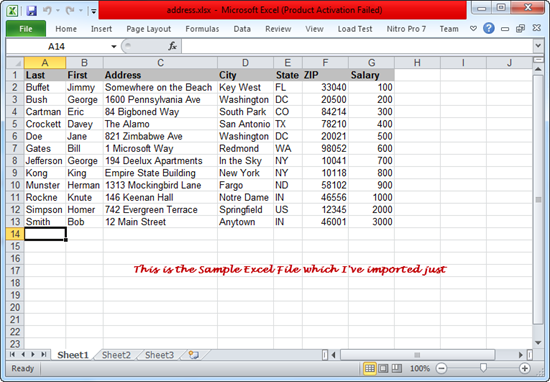This screenshot has width=550, height=382.
Task: Select row 1 header
Action: click(15, 75)
